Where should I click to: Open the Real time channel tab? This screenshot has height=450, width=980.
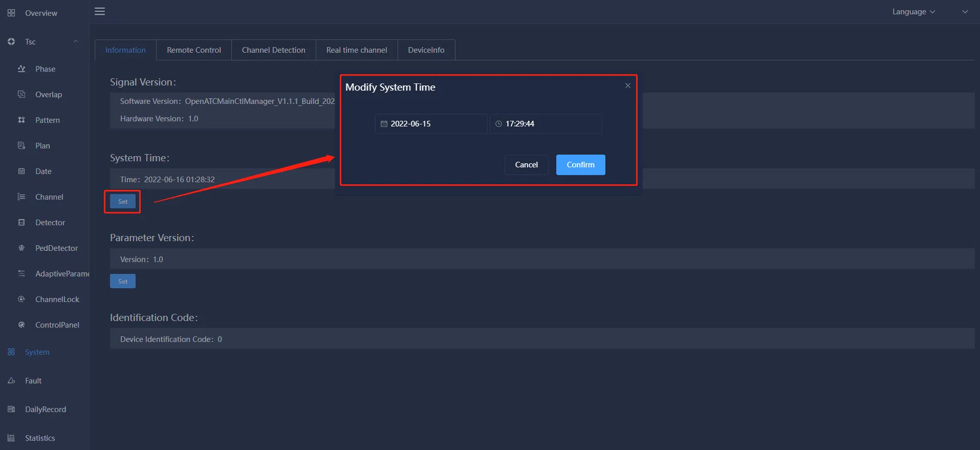(357, 50)
